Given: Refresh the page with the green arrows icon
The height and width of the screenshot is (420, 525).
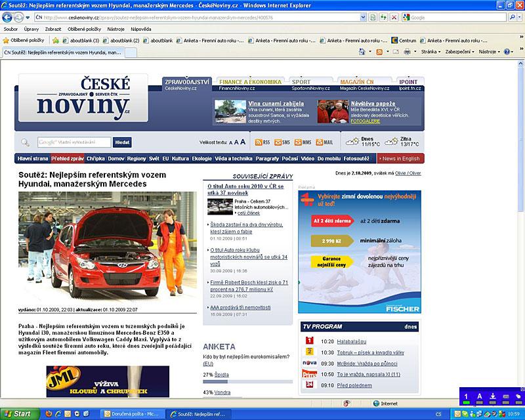Looking at the screenshot, I should click(x=383, y=18).
